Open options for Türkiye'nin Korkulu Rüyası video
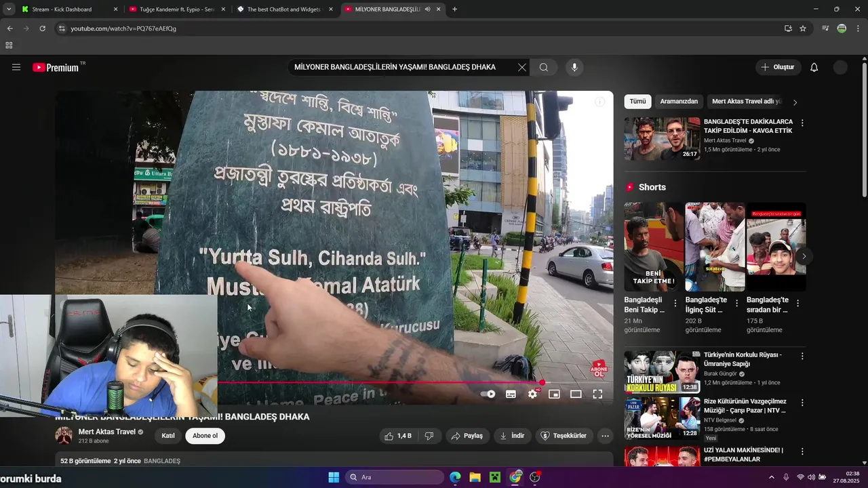The height and width of the screenshot is (488, 868). [802, 356]
